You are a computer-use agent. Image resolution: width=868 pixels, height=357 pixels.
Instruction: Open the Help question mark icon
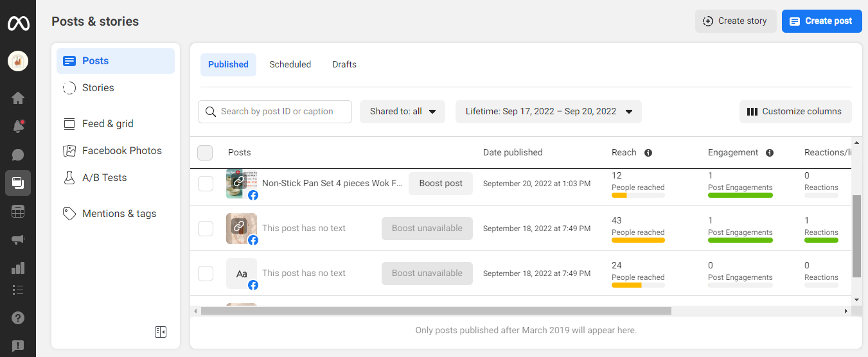pos(18,318)
